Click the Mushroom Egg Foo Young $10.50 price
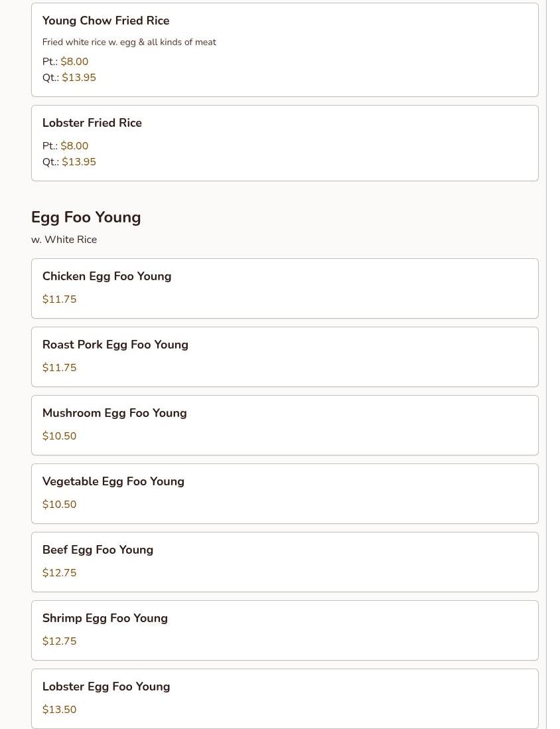This screenshot has height=729, width=560. click(x=59, y=436)
